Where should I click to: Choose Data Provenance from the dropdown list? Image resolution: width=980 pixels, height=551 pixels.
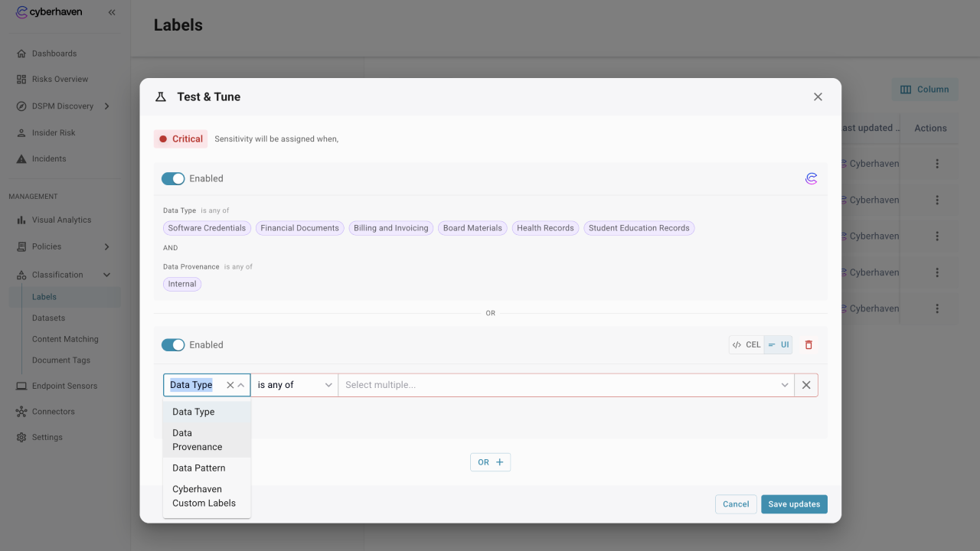(x=197, y=440)
